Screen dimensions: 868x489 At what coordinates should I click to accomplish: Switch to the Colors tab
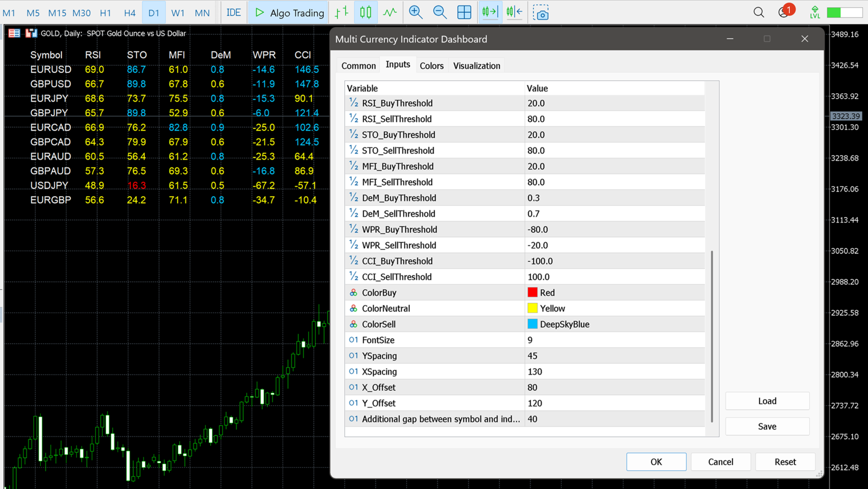point(432,65)
